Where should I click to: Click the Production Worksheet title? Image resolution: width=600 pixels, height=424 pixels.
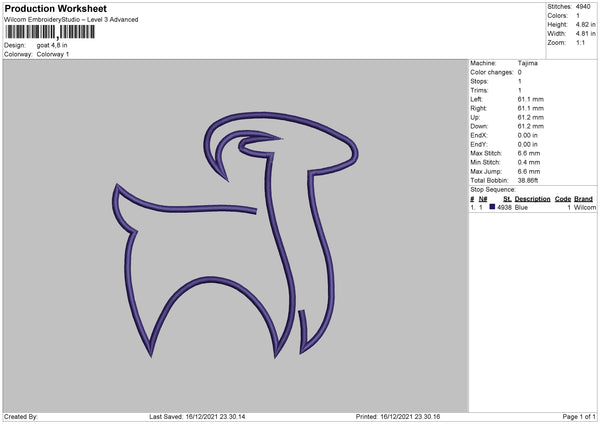point(55,9)
